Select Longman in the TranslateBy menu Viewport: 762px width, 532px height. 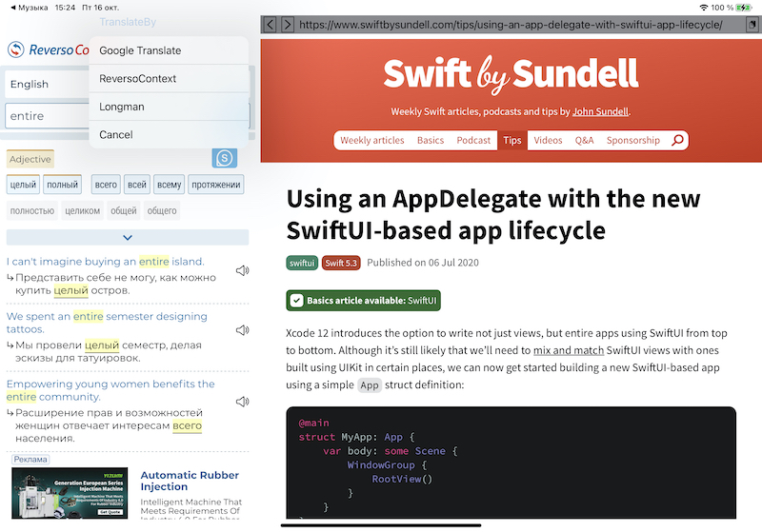pos(122,107)
